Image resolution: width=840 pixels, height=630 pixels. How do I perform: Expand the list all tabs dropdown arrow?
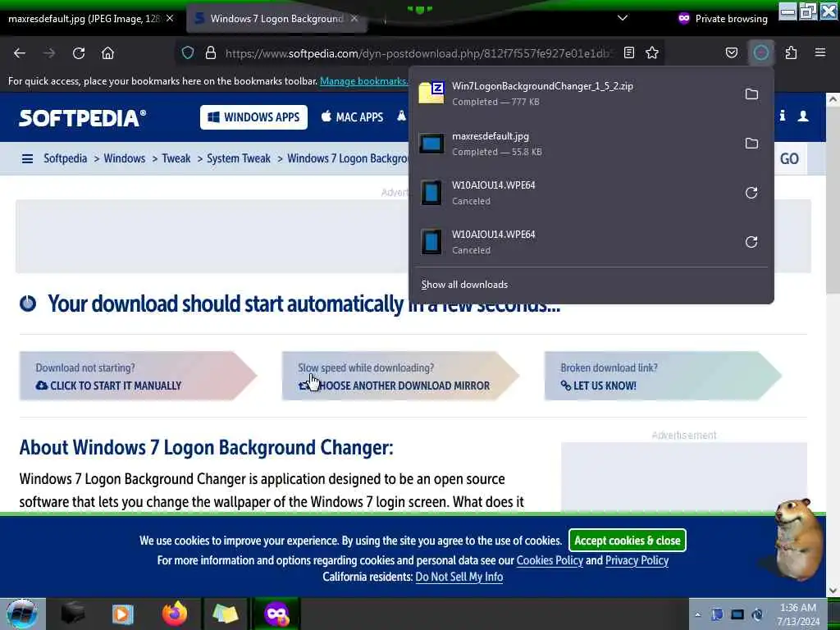pos(623,18)
